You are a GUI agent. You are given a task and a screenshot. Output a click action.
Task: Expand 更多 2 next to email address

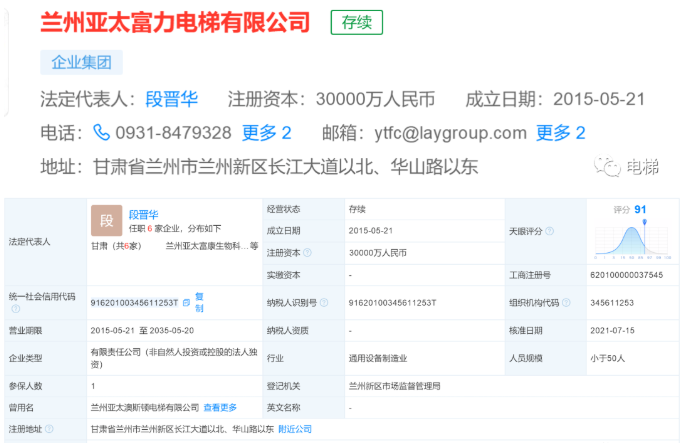(x=560, y=132)
